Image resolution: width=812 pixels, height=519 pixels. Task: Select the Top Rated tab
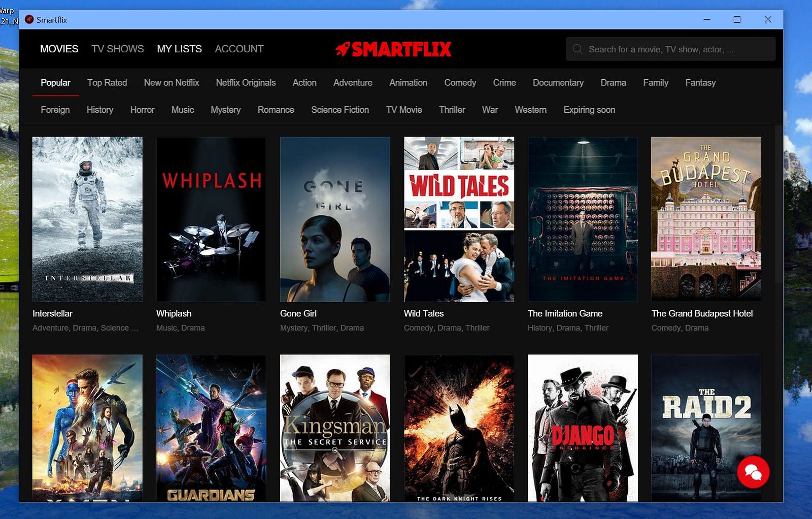tap(107, 83)
